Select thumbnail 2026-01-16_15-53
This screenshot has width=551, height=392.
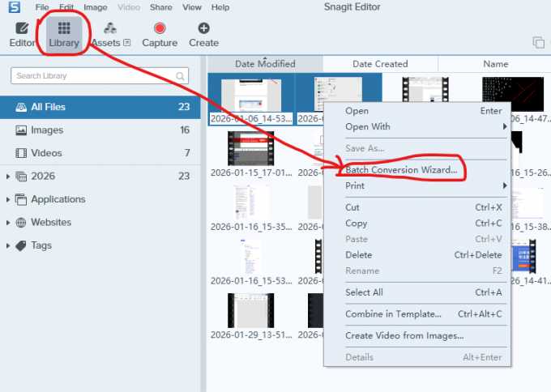[x=251, y=257]
